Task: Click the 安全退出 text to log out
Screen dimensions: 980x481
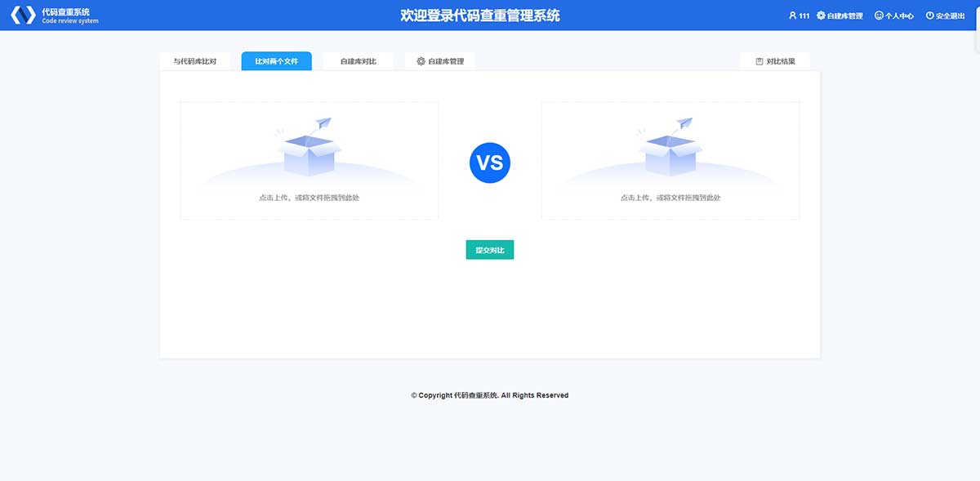Action: pos(950,16)
